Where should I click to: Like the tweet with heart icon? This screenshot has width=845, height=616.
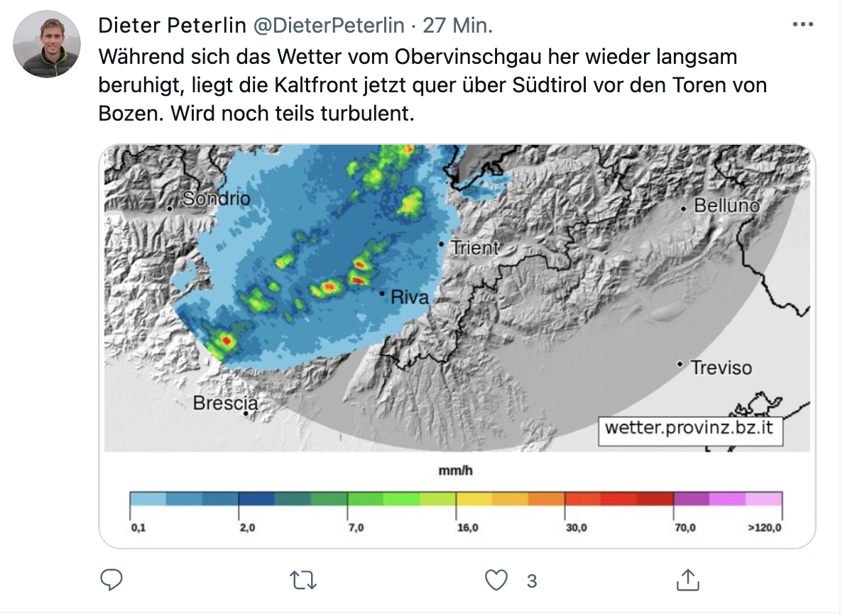(x=496, y=581)
